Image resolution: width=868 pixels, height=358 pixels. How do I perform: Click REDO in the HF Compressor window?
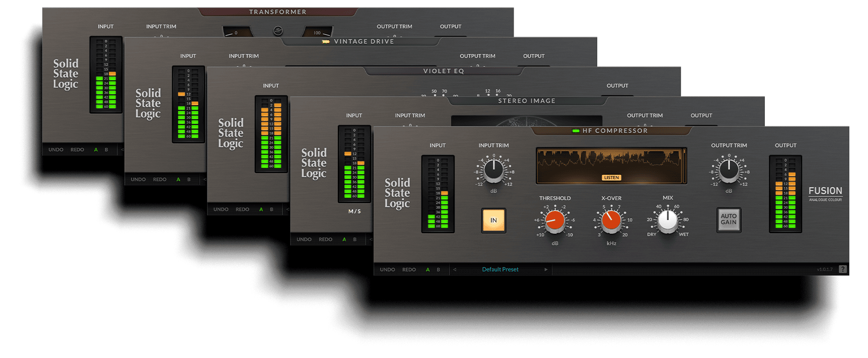point(409,269)
